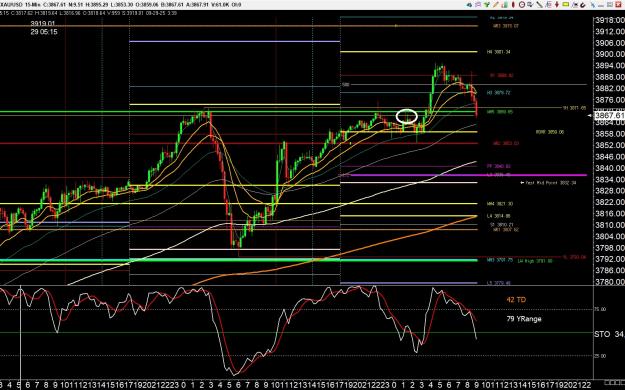Click the 3828.00 price axis label
Image resolution: width=625 pixels, height=390 pixels.
tap(609, 191)
